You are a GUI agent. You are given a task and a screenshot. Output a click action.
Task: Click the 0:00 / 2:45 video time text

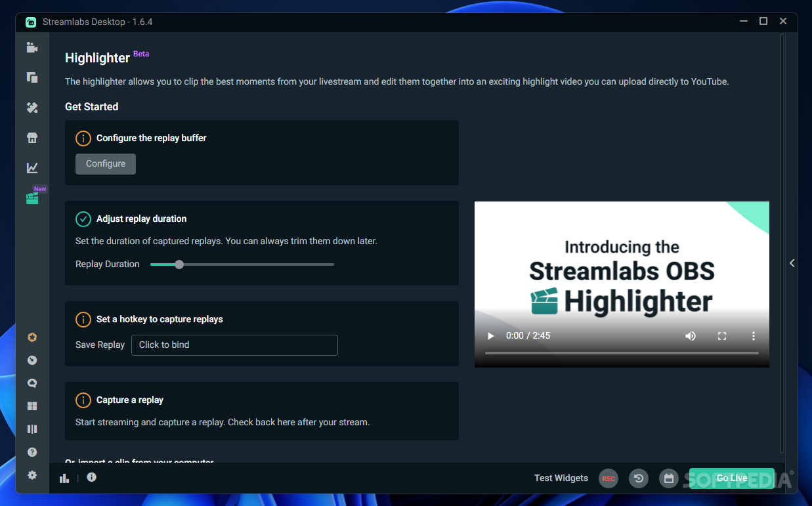[528, 336]
